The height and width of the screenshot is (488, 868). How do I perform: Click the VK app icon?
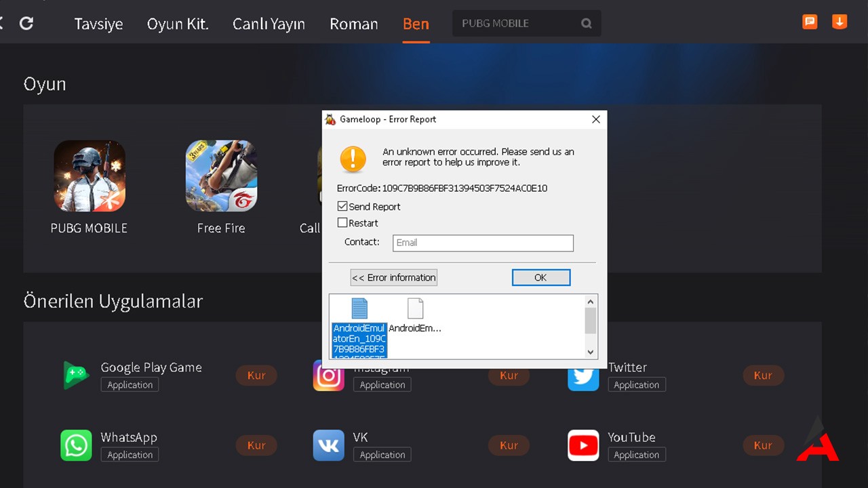(x=328, y=445)
